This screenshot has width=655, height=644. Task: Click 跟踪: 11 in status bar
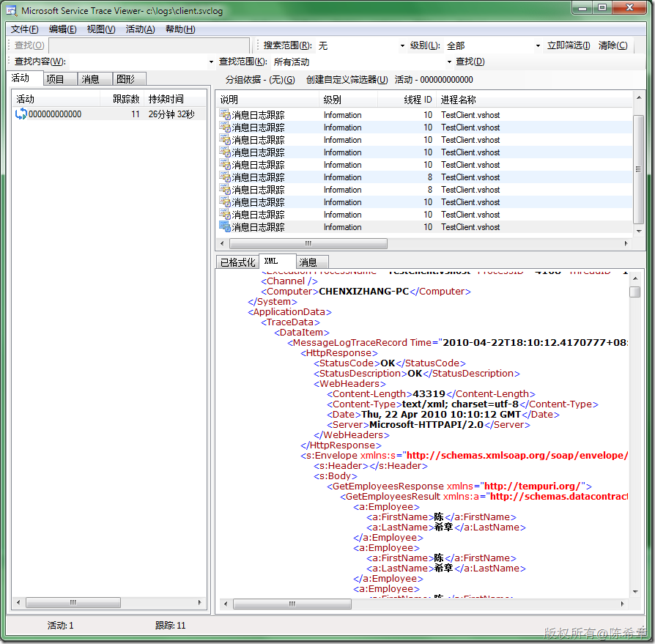[170, 625]
